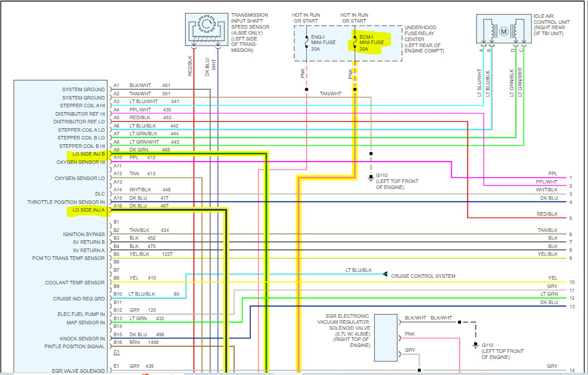The width and height of the screenshot is (588, 375).
Task: Click the idle air control unit motor symbol
Action: pyautogui.click(x=504, y=32)
